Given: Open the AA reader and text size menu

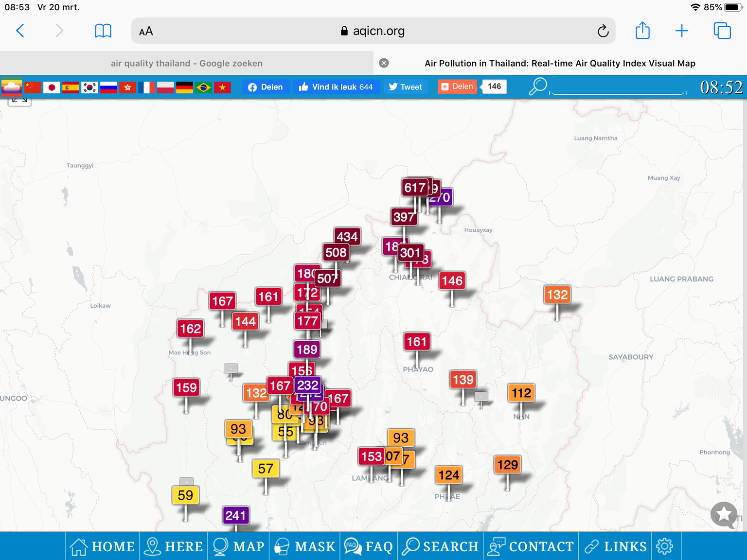Looking at the screenshot, I should (146, 32).
